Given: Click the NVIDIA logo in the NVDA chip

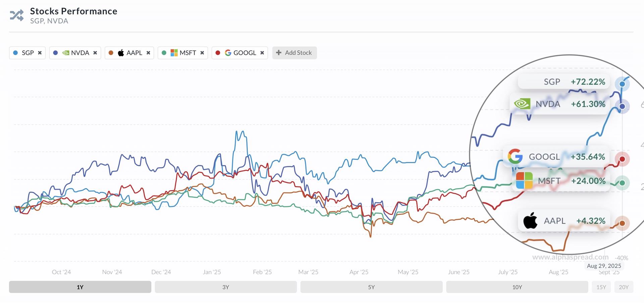Looking at the screenshot, I should (66, 53).
